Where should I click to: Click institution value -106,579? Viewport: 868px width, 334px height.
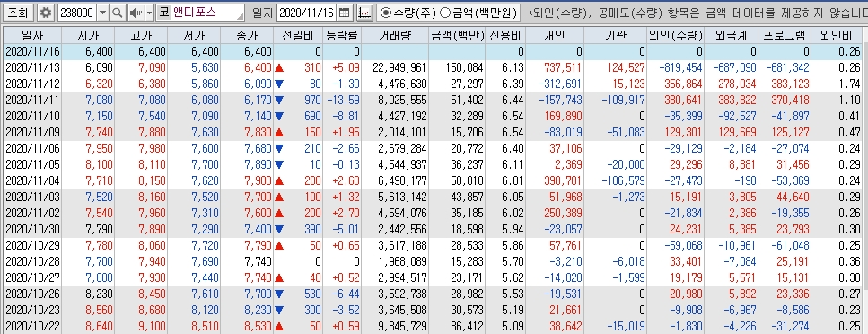click(623, 181)
